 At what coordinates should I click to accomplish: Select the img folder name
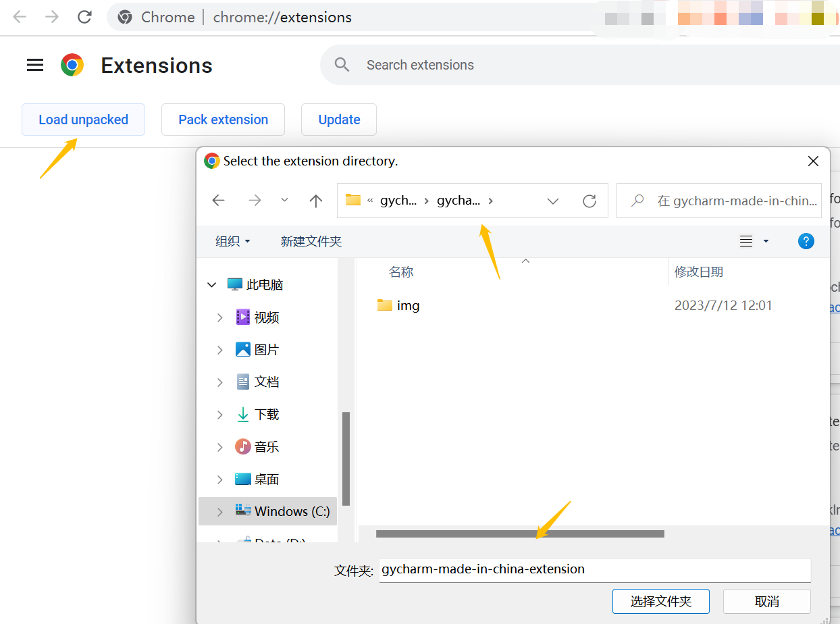(408, 305)
